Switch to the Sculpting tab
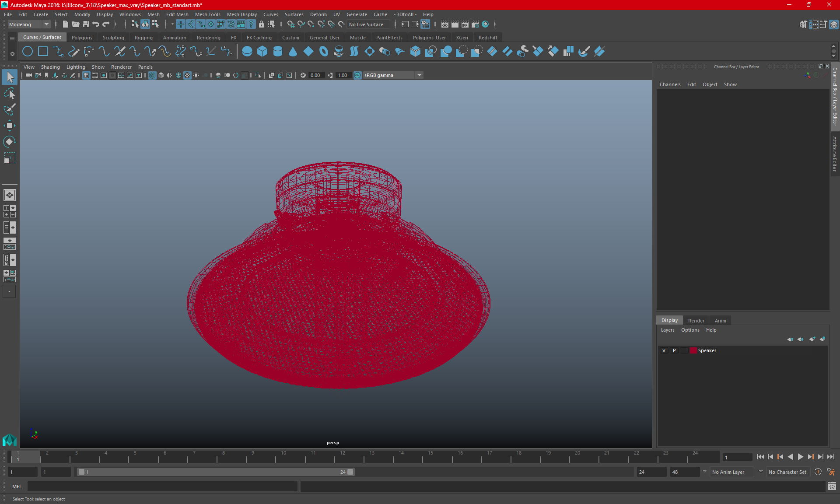Viewport: 840px width, 504px height. point(113,37)
